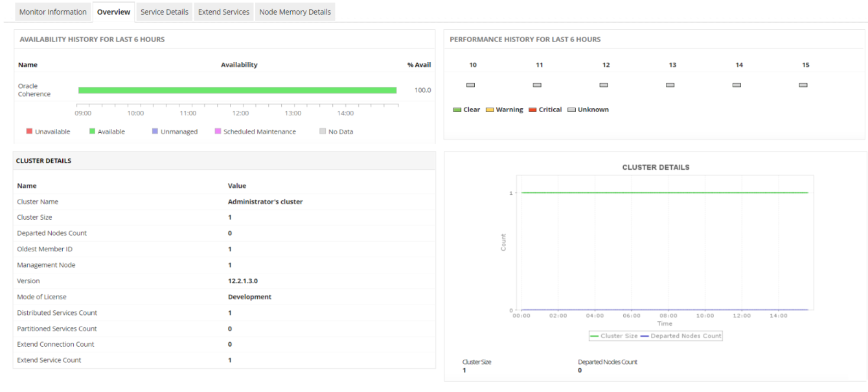Select the Overview tab

click(113, 12)
